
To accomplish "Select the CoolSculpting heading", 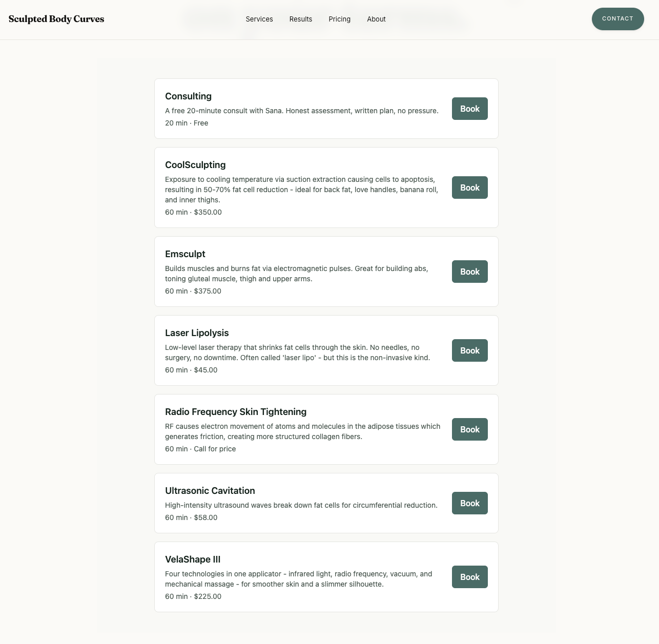I will 195,165.
